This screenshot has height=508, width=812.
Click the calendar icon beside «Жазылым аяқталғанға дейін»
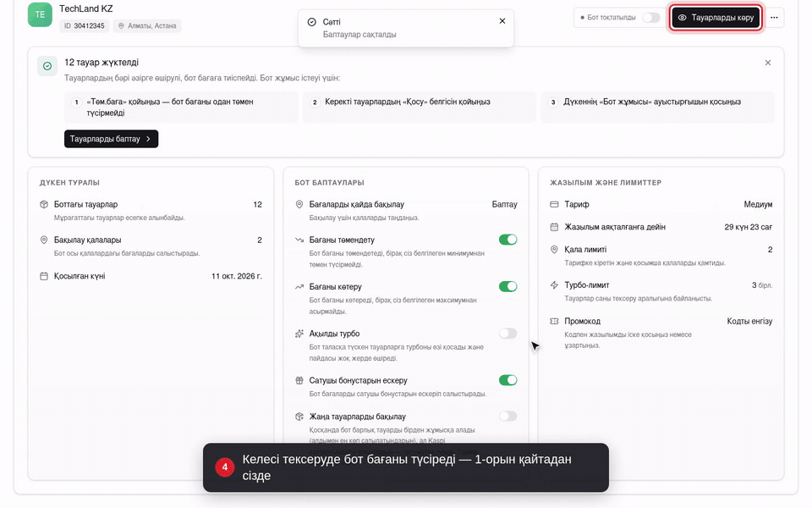[554, 227]
